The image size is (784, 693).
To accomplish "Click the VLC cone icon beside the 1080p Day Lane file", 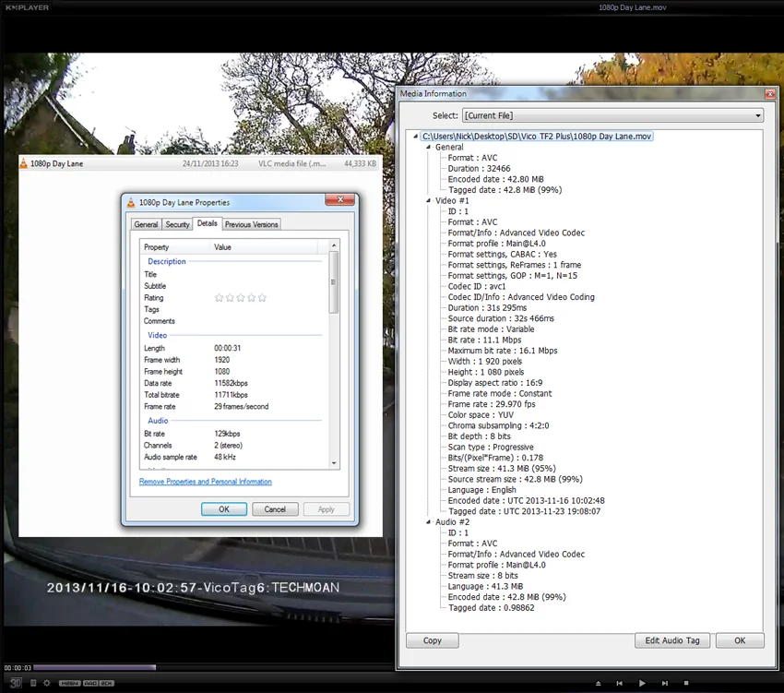I will point(23,163).
